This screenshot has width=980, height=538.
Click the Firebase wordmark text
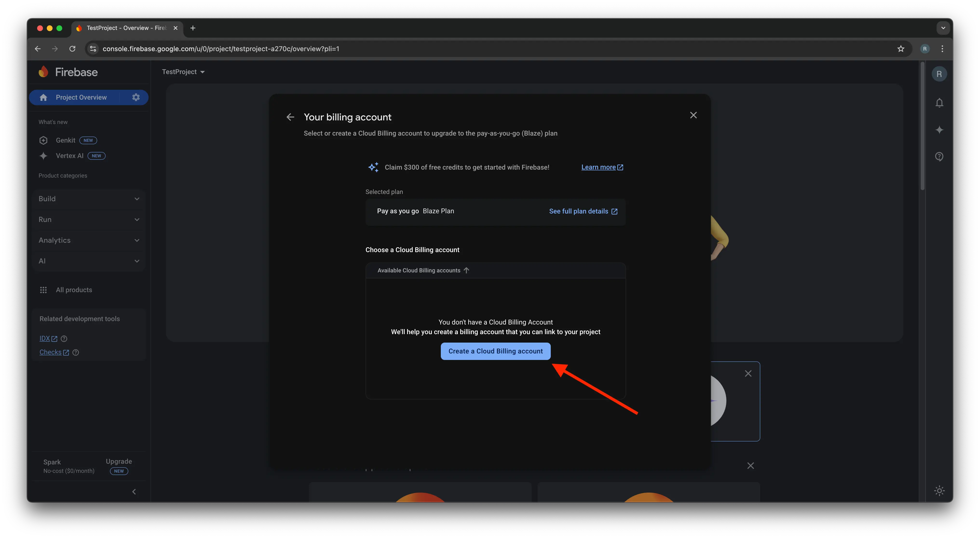76,72
